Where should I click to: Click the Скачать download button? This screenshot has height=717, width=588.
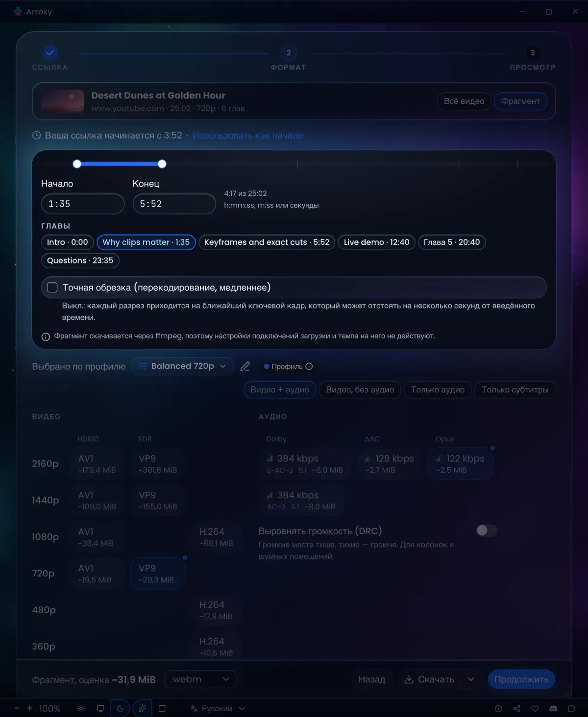pos(429,679)
